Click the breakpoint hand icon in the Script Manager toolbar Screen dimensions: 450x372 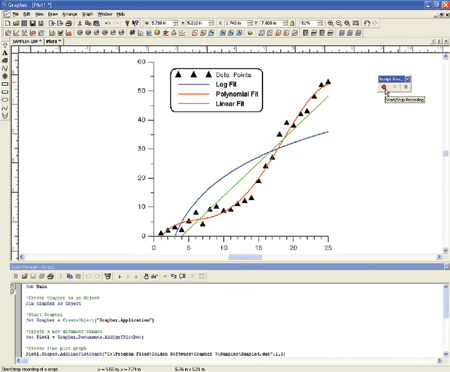(x=146, y=277)
